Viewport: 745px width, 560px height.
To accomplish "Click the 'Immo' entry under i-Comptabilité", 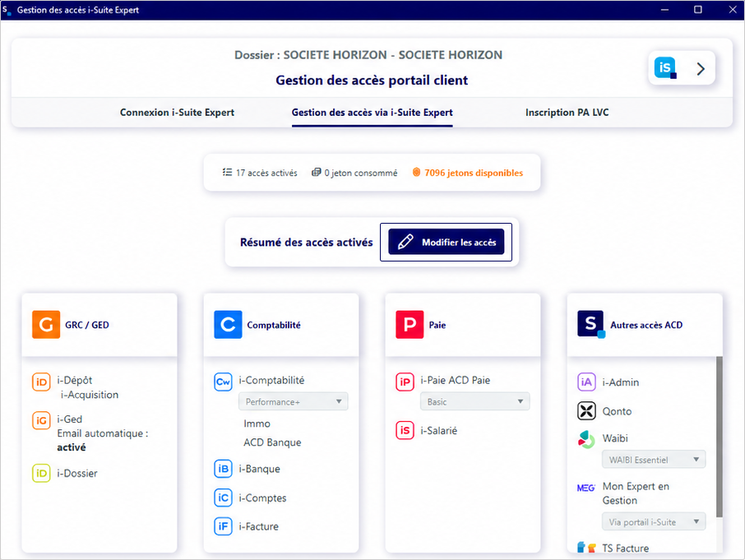I will coord(257,423).
